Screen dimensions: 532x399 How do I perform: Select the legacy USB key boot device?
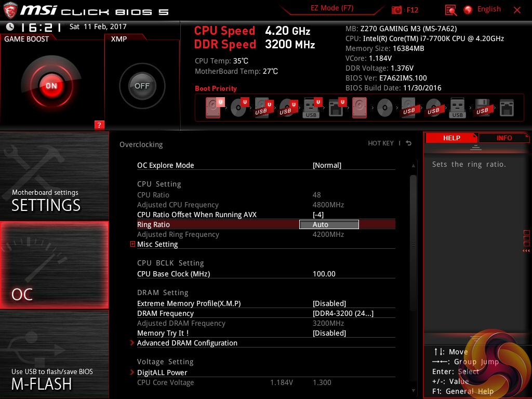(457, 108)
